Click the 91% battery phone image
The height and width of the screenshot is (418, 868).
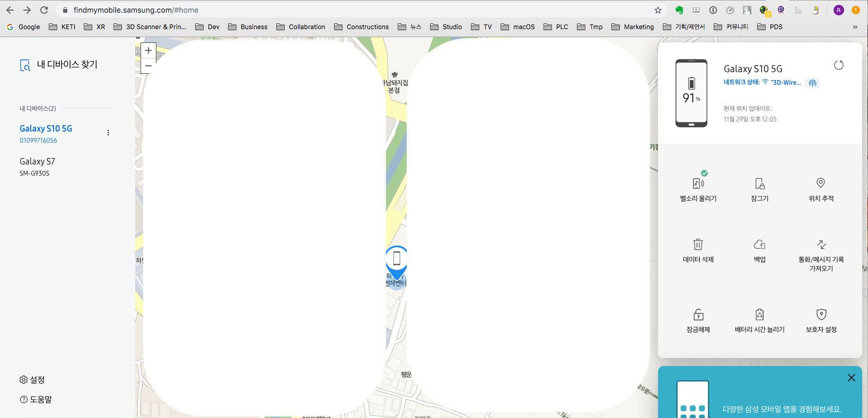pyautogui.click(x=691, y=93)
